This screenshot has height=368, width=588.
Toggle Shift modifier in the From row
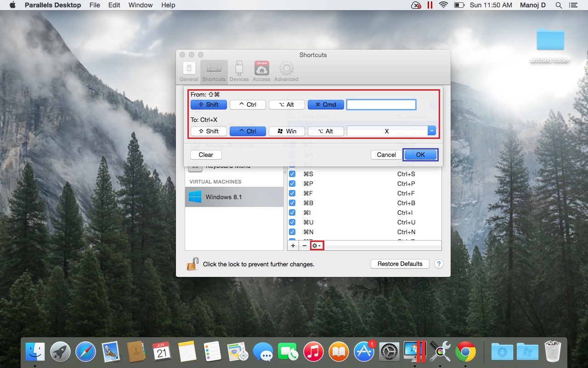[x=209, y=105]
